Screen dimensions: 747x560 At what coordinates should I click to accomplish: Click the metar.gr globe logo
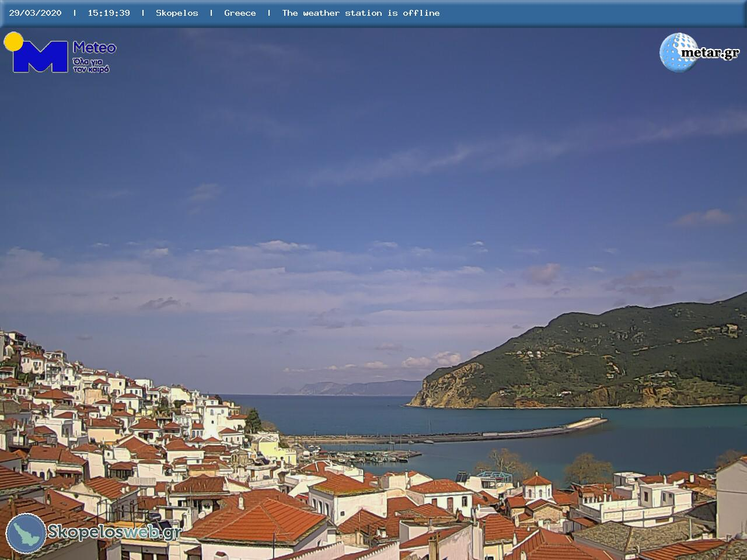pos(699,52)
